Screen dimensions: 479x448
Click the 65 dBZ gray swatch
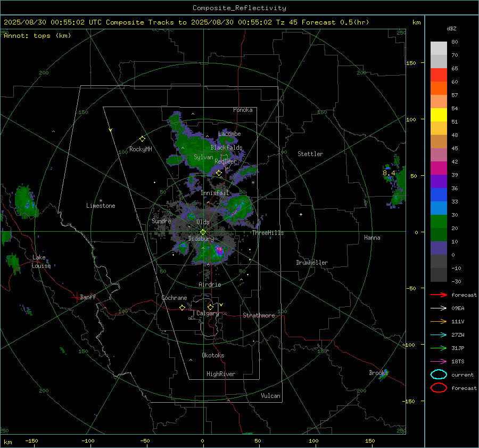coord(439,61)
